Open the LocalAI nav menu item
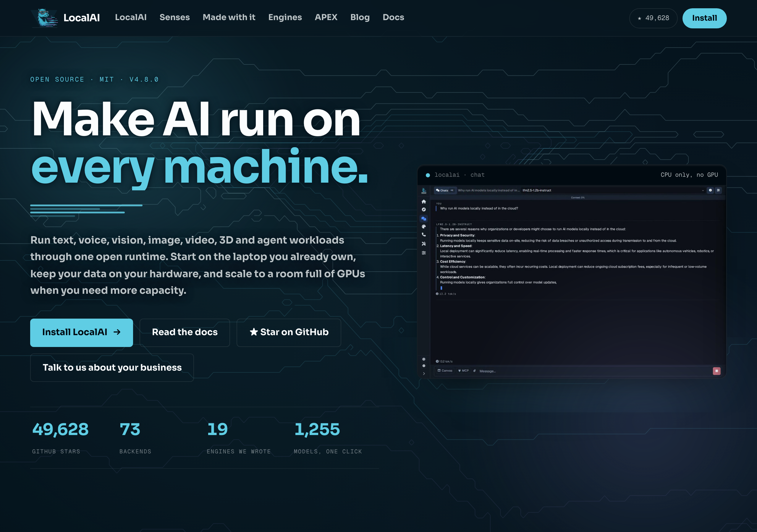The width and height of the screenshot is (757, 532). [x=131, y=17]
